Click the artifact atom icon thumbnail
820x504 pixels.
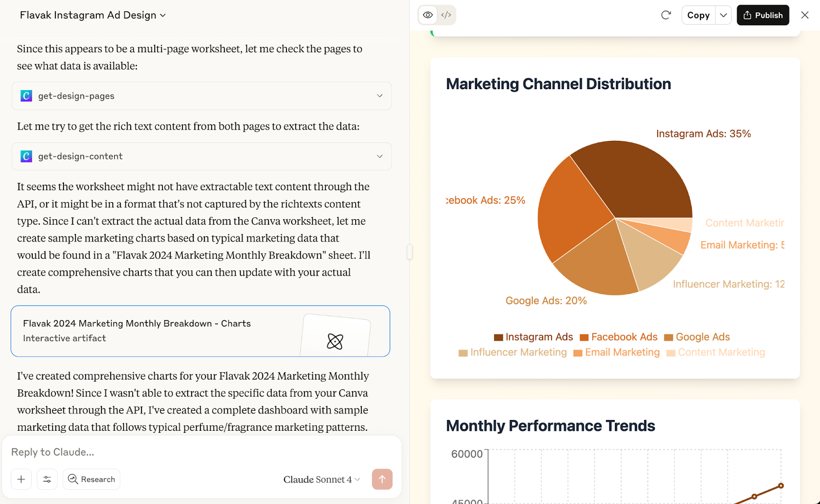[335, 341]
